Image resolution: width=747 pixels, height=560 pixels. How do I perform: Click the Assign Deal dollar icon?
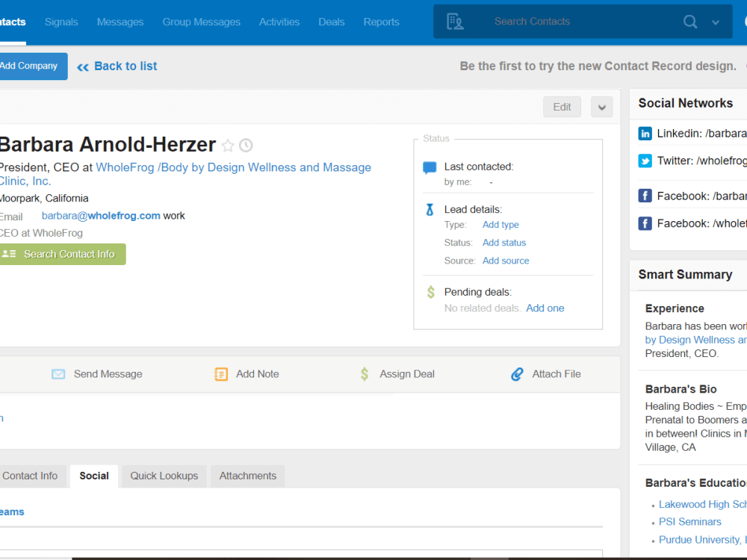[x=365, y=374]
